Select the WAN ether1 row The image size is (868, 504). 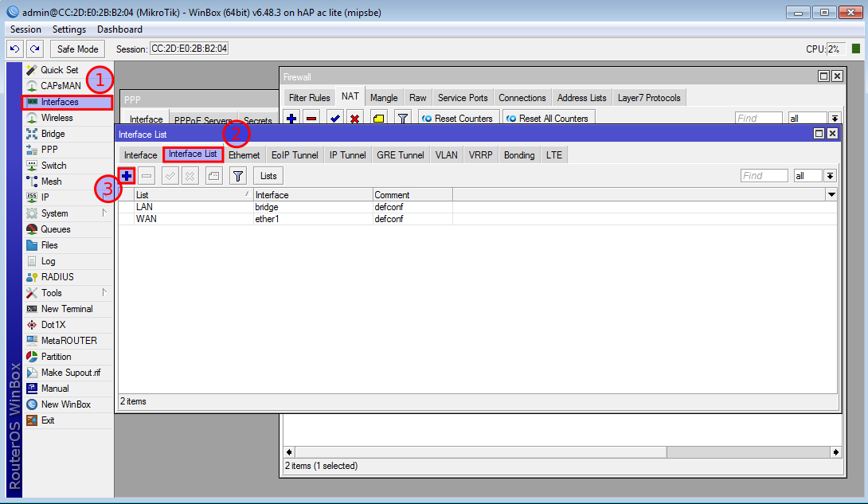tap(478, 219)
